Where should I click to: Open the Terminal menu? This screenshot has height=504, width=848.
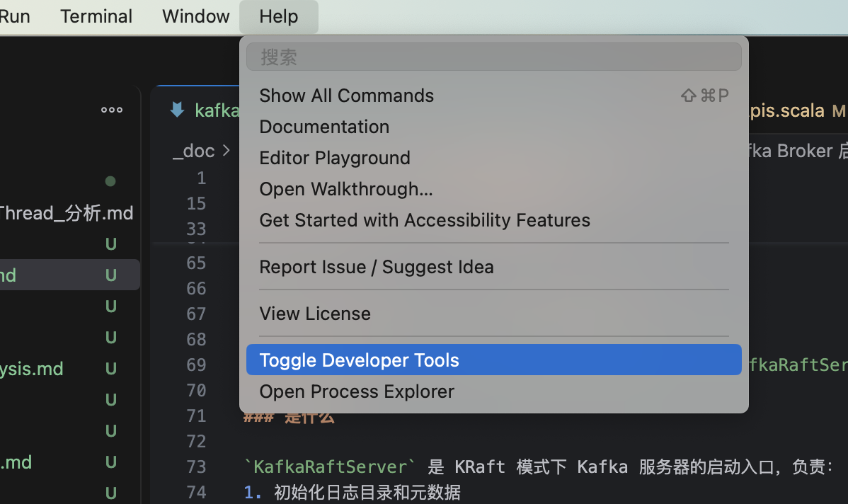pyautogui.click(x=96, y=16)
